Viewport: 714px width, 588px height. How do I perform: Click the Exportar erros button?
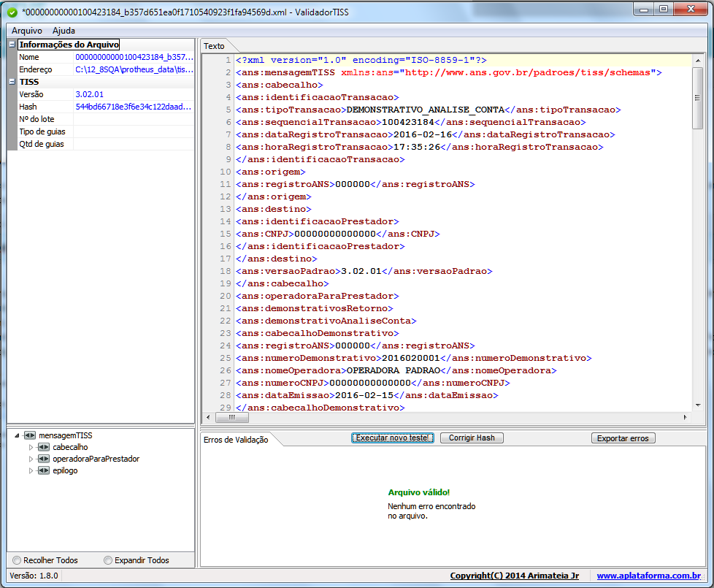pyautogui.click(x=623, y=438)
